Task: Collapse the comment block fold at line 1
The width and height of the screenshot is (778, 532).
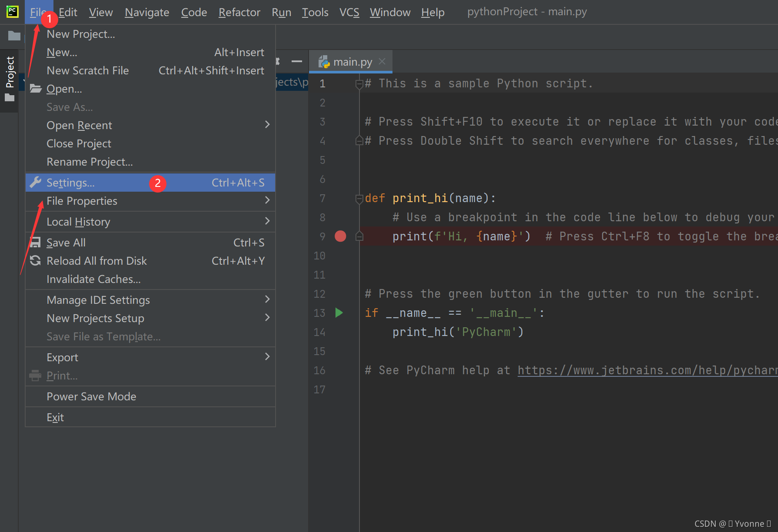Action: (359, 83)
